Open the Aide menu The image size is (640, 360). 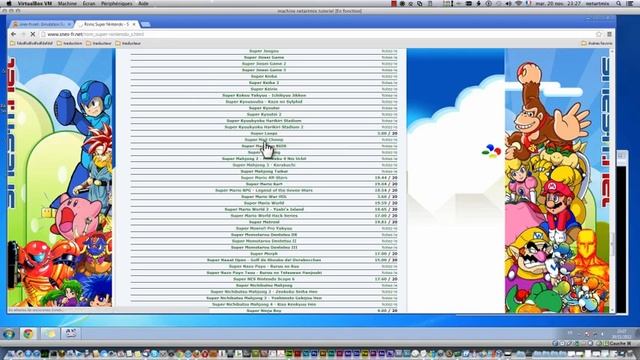pyautogui.click(x=143, y=3)
